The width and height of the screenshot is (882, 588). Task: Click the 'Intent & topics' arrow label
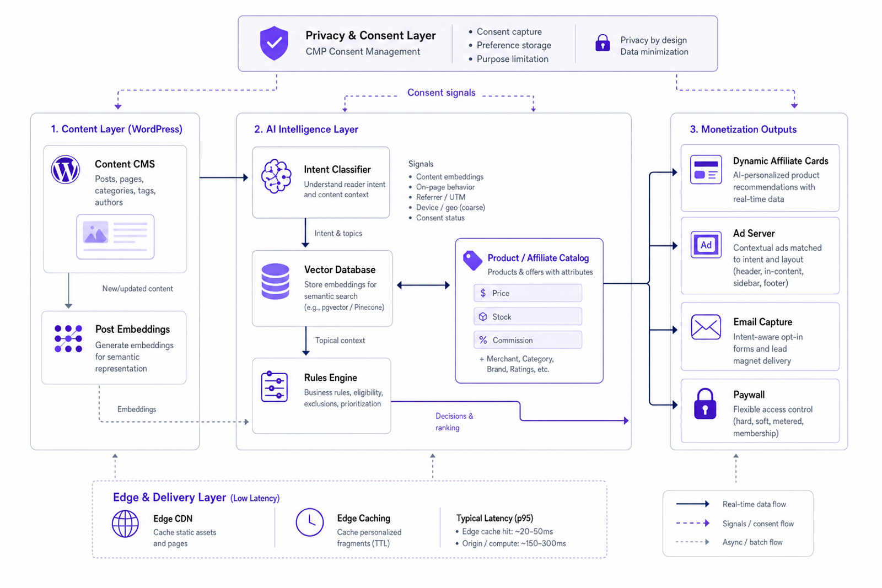click(x=338, y=234)
